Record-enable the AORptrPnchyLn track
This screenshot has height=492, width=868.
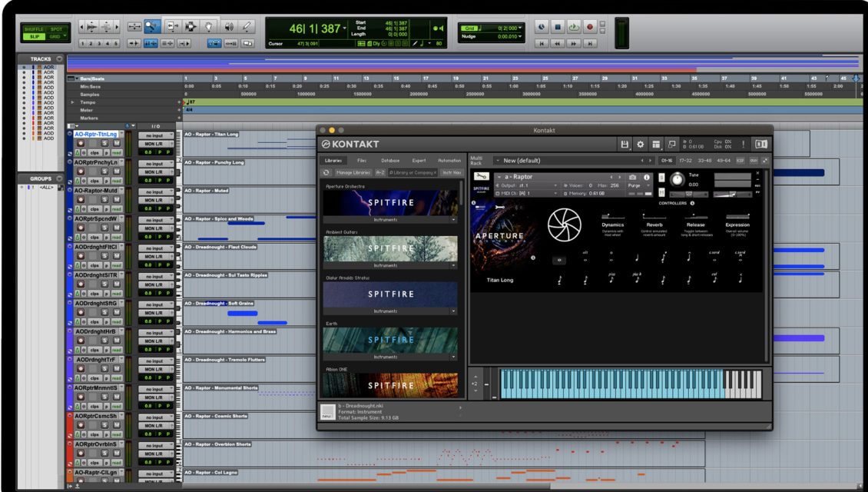(x=81, y=171)
